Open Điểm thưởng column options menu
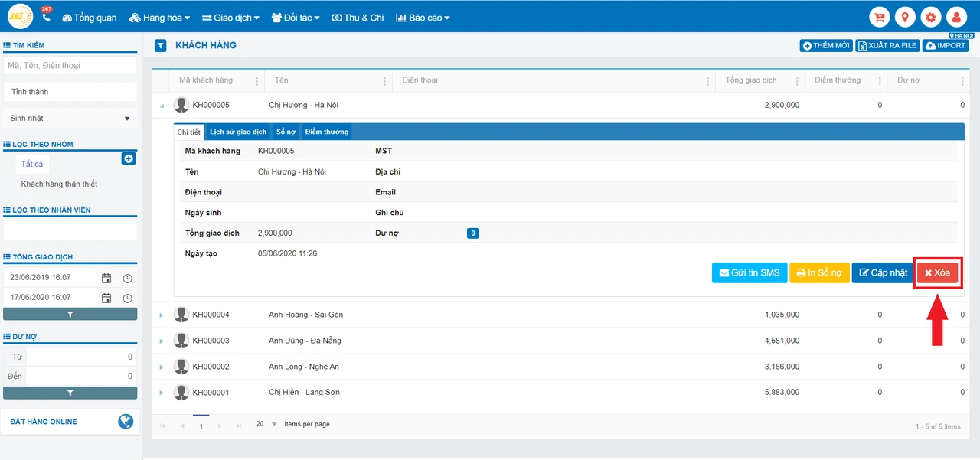The height and width of the screenshot is (460, 980). (880, 80)
